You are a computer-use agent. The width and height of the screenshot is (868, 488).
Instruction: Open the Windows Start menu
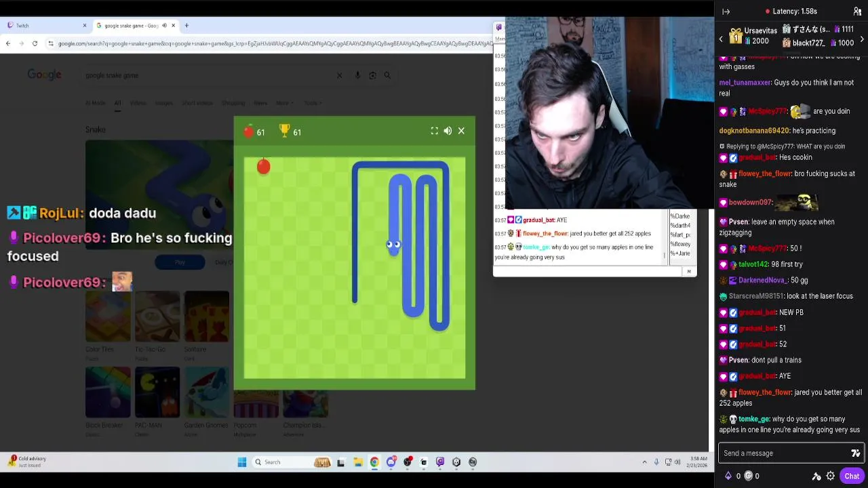(x=242, y=462)
